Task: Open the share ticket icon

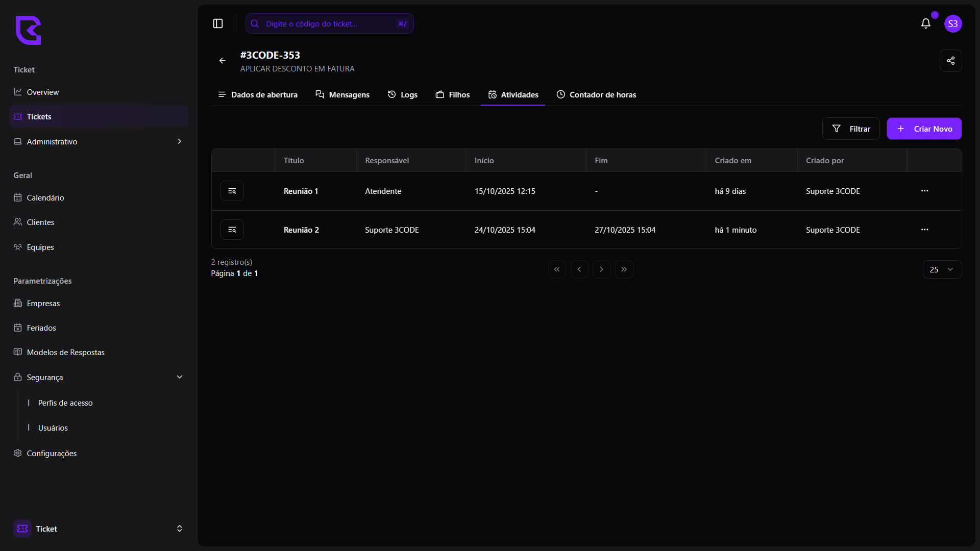Action: [x=950, y=61]
